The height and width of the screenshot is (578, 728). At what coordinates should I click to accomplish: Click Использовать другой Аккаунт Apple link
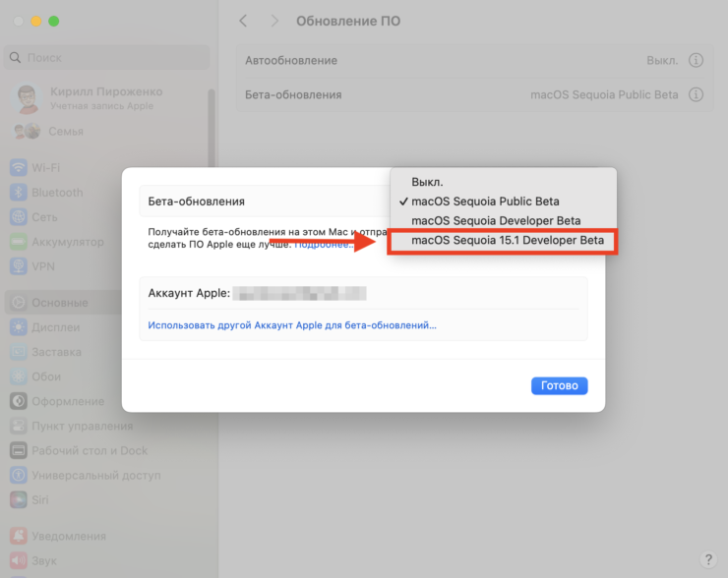[x=292, y=325]
